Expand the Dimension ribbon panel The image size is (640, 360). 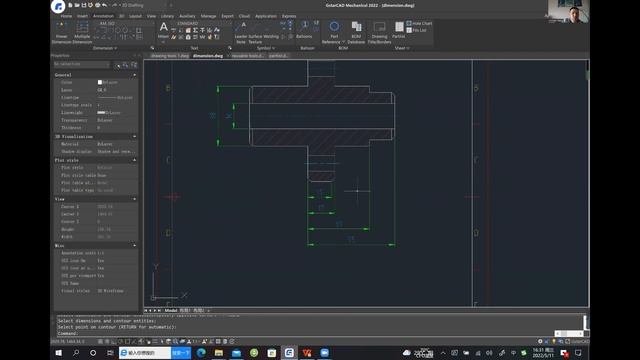tap(105, 48)
